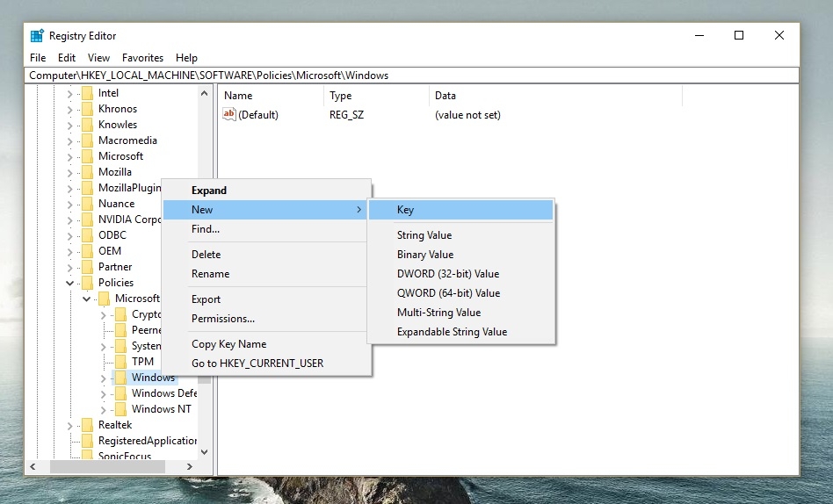This screenshot has height=504, width=833.
Task: Click Go to HKEY_CURRENT_USER
Action: (264, 364)
